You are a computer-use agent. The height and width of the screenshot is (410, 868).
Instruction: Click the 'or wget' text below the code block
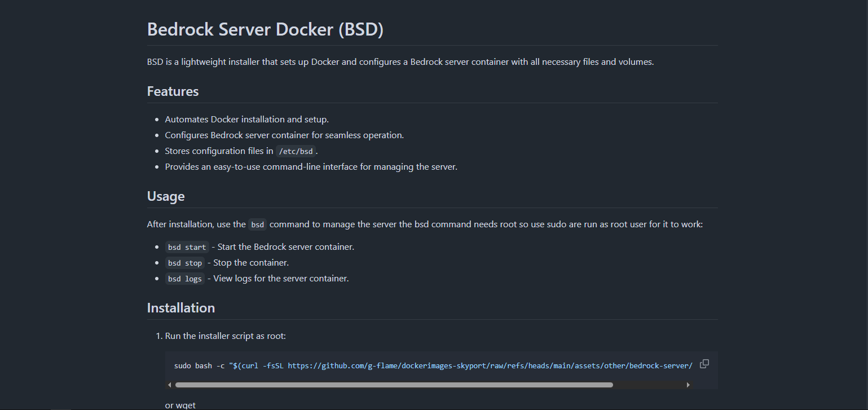click(x=179, y=404)
